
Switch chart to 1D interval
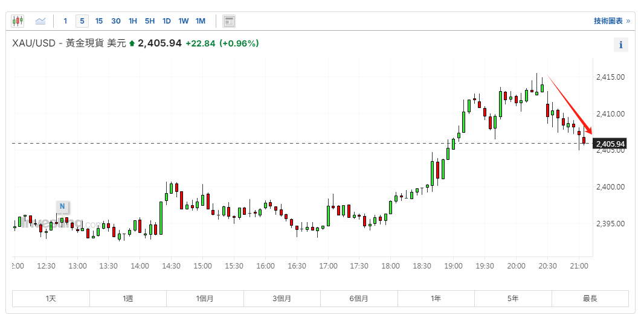167,21
